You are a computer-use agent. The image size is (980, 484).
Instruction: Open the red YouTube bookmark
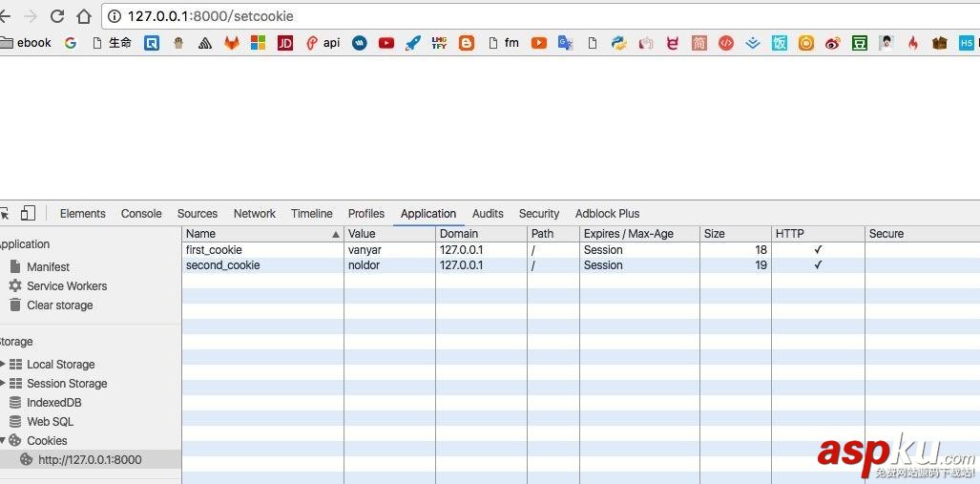point(386,43)
